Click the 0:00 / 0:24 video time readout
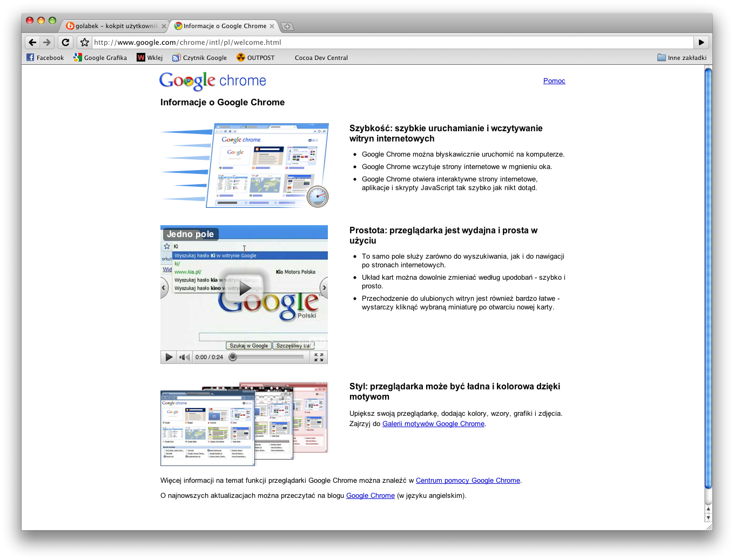734x560 pixels. [x=209, y=357]
